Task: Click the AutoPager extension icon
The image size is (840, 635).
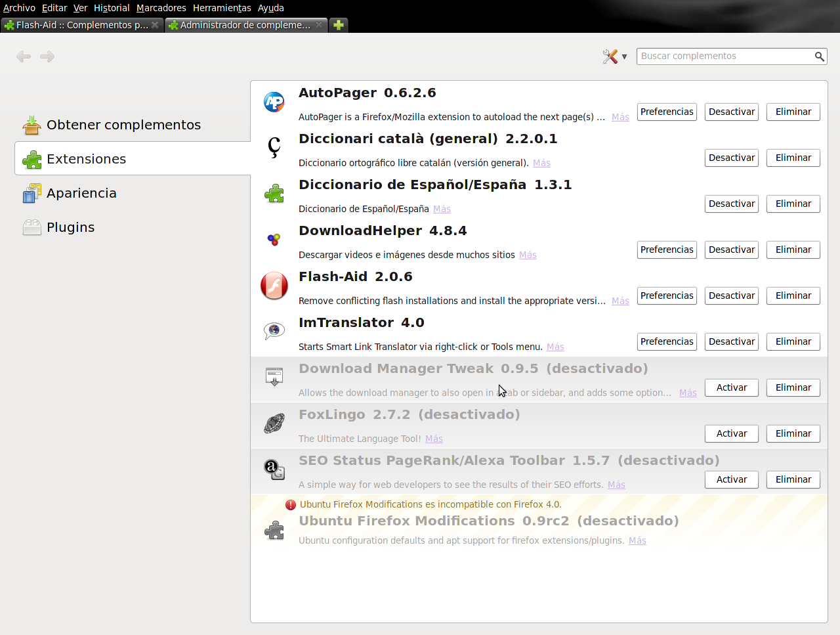Action: pyautogui.click(x=274, y=102)
